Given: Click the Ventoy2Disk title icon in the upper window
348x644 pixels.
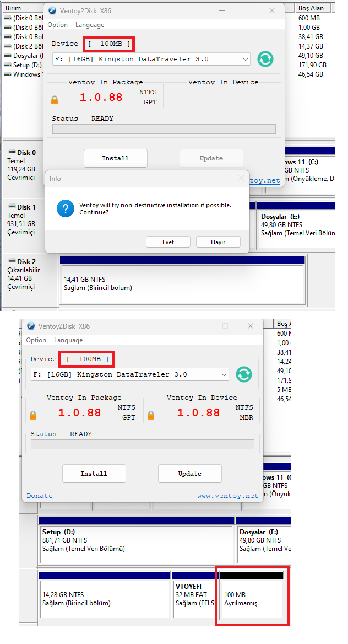Looking at the screenshot, I should click(52, 10).
